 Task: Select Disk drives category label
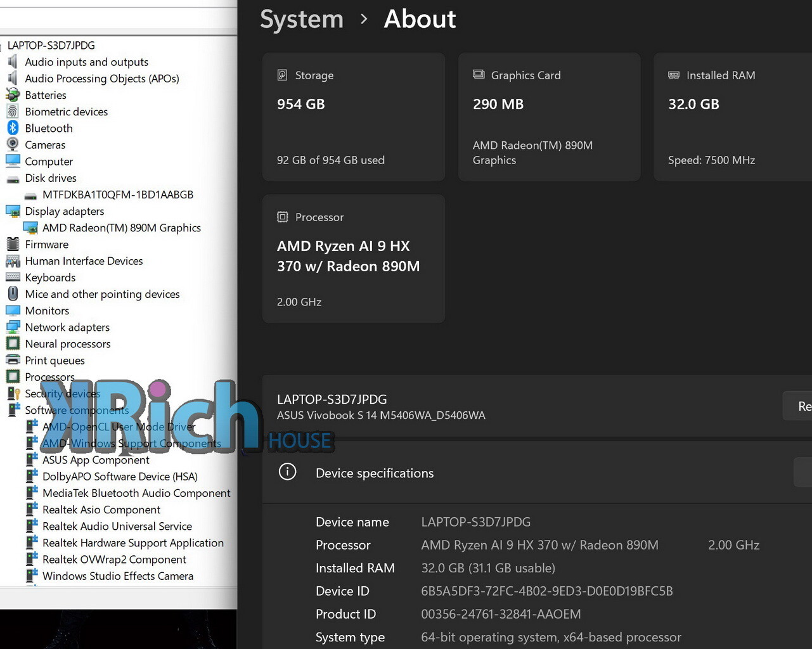point(51,177)
